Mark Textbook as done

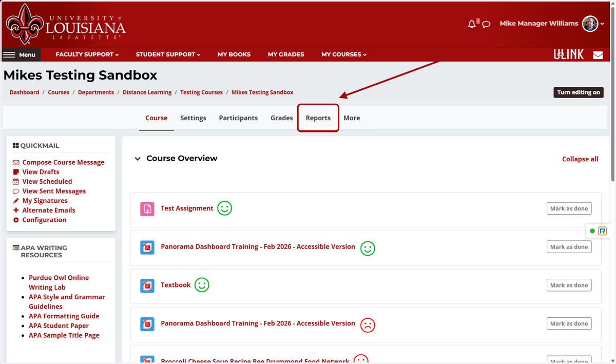[x=569, y=285]
